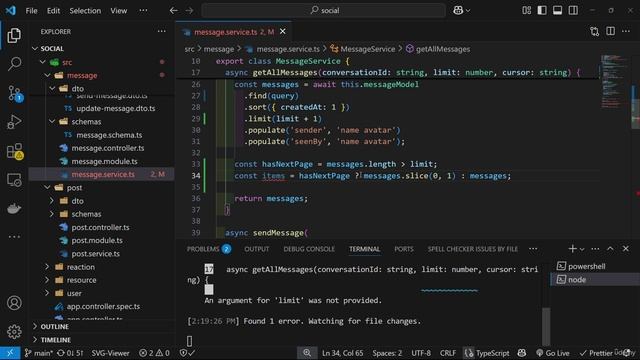Image resolution: width=640 pixels, height=360 pixels.
Task: Collapse the message schemas folder
Action: (x=52, y=122)
